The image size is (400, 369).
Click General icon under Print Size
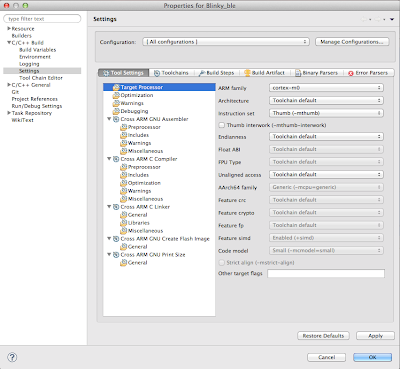(x=124, y=263)
